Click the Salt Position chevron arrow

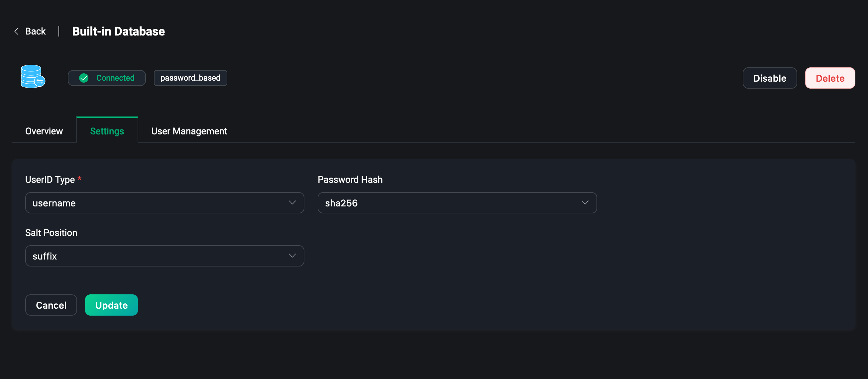coord(292,256)
